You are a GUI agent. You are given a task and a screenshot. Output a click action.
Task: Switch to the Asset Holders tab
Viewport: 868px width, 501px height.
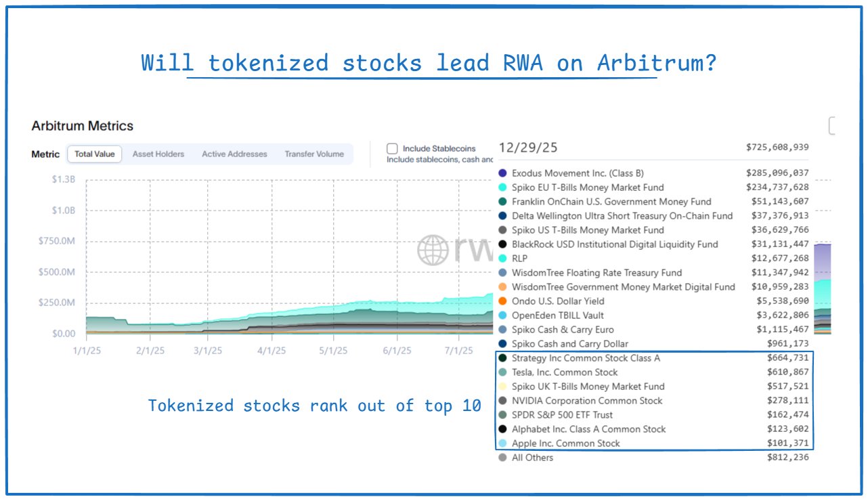click(x=158, y=154)
